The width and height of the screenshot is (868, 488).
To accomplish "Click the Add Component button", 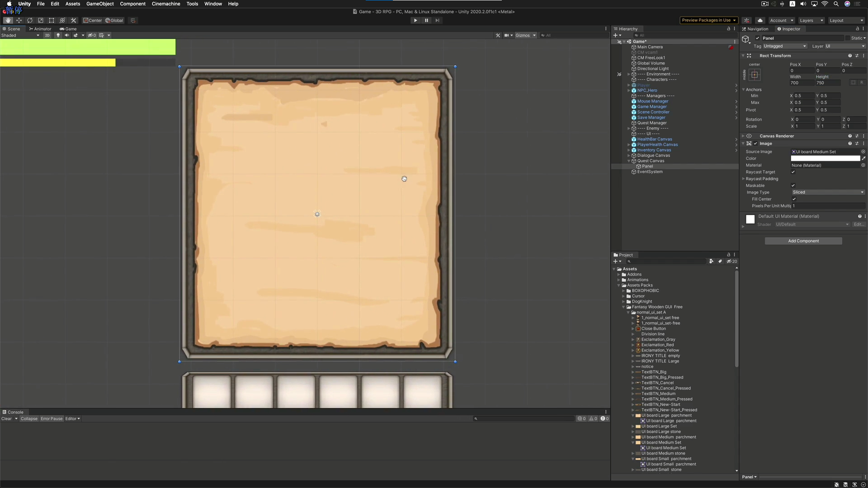I will tap(803, 241).
